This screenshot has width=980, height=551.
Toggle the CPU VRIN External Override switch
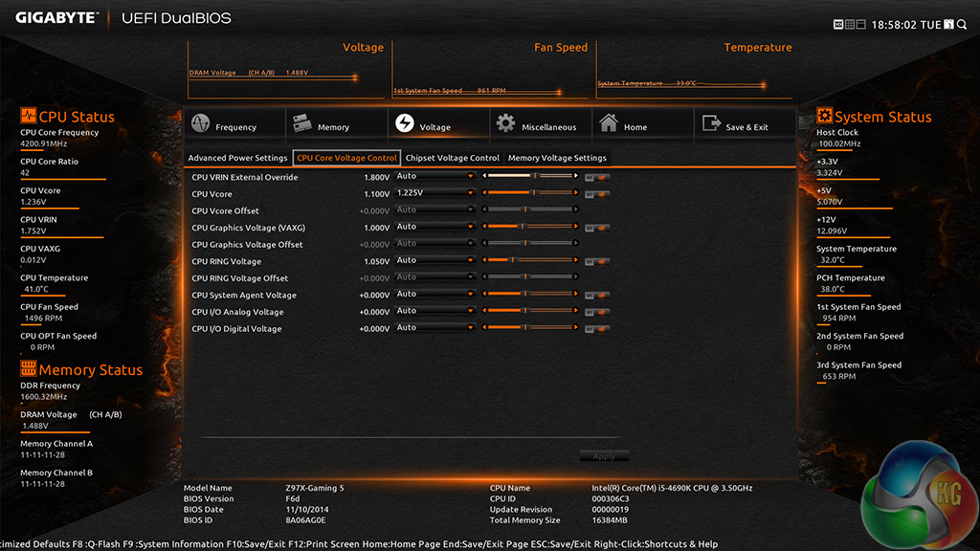coord(598,177)
